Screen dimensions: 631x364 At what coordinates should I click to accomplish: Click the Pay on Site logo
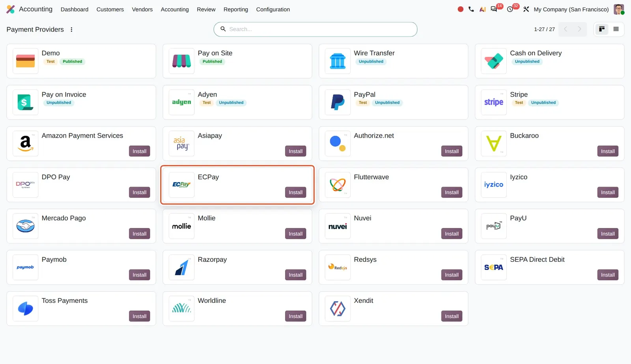point(182,61)
